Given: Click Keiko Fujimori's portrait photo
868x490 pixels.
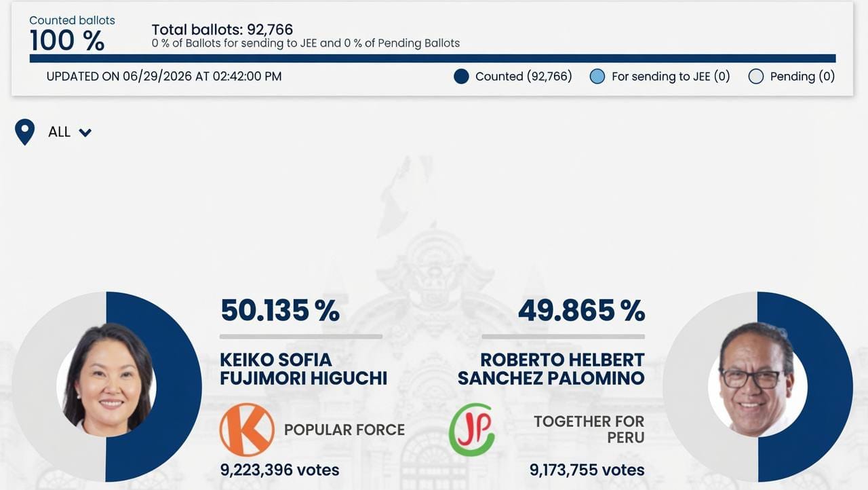Looking at the screenshot, I should 107,380.
